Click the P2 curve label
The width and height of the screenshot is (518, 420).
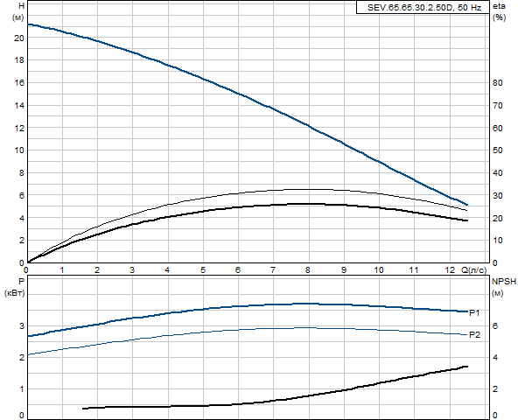click(x=474, y=335)
